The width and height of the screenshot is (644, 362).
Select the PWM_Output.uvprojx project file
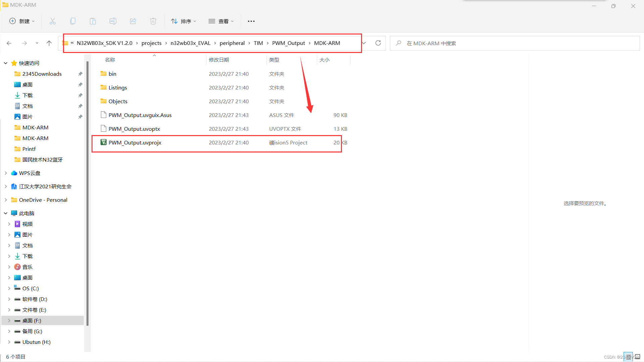pyautogui.click(x=135, y=142)
